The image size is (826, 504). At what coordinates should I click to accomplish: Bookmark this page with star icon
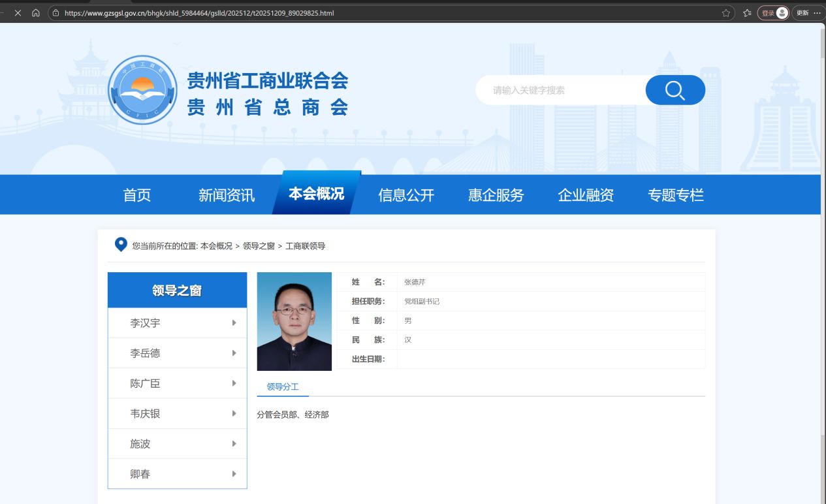click(726, 12)
